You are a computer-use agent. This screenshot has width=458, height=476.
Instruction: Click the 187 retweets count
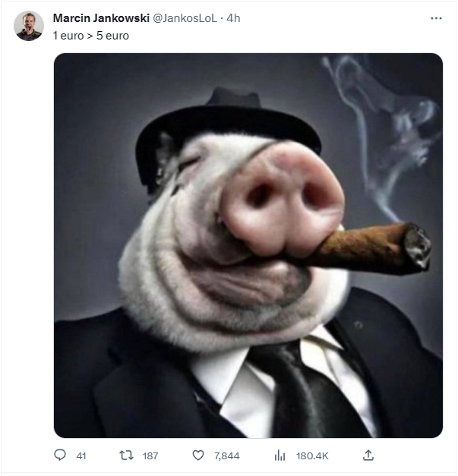tap(150, 456)
